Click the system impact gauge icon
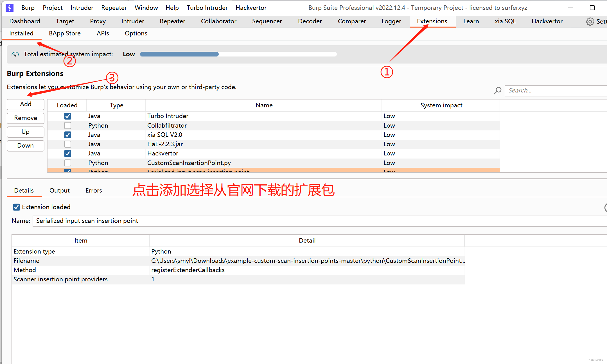This screenshot has height=364, width=607. [x=15, y=54]
